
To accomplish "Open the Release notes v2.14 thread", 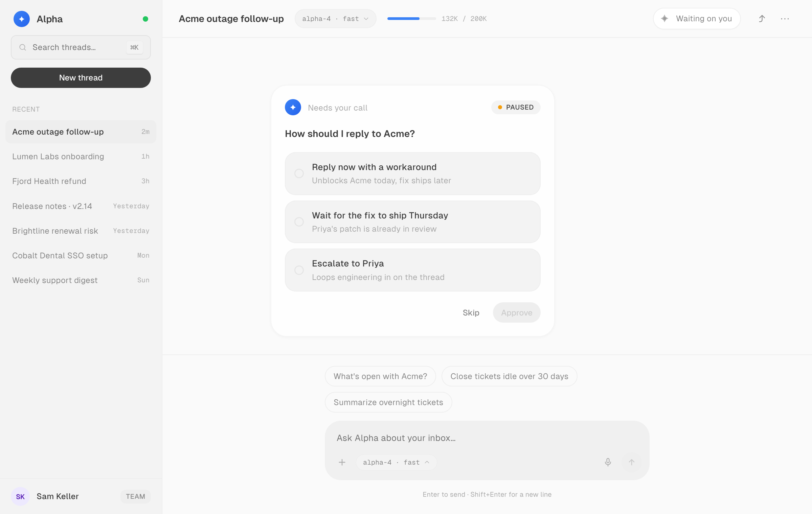I will pos(81,206).
